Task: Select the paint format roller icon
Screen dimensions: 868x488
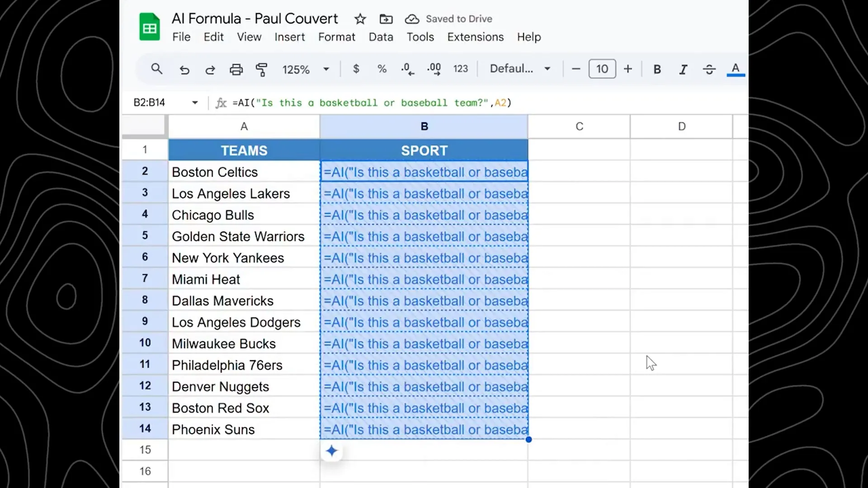Action: pos(262,70)
